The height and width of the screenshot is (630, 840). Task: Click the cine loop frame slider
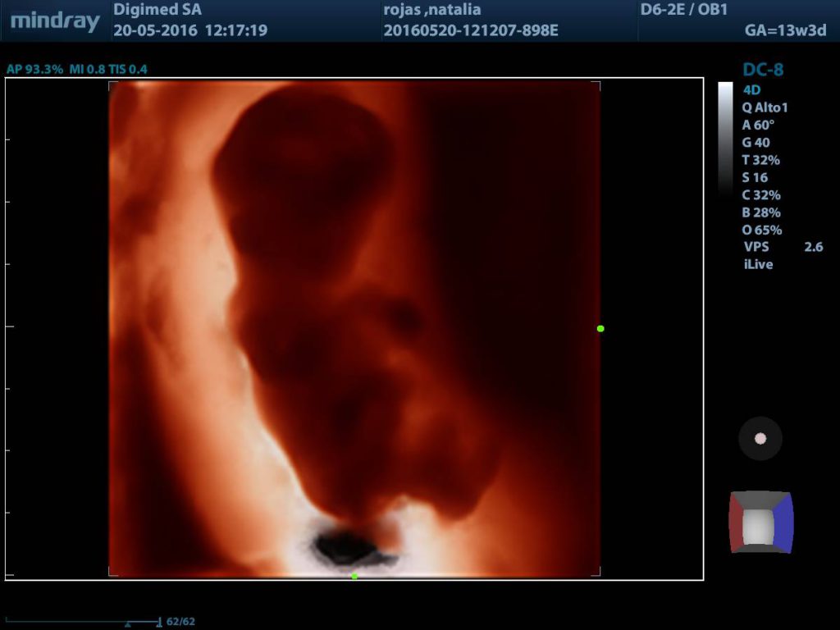[82, 622]
